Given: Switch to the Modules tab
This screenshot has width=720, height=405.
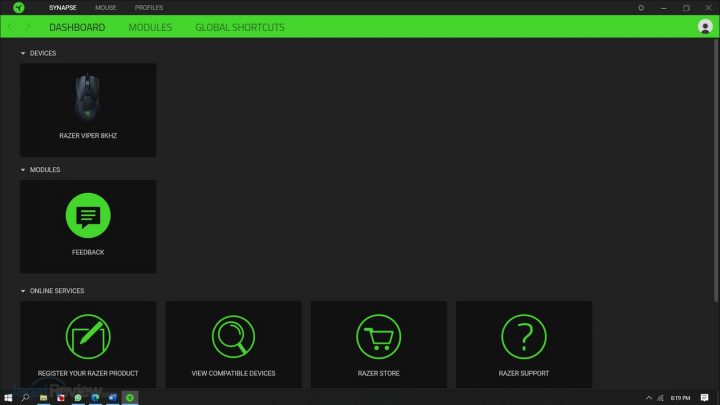Looking at the screenshot, I should [150, 27].
